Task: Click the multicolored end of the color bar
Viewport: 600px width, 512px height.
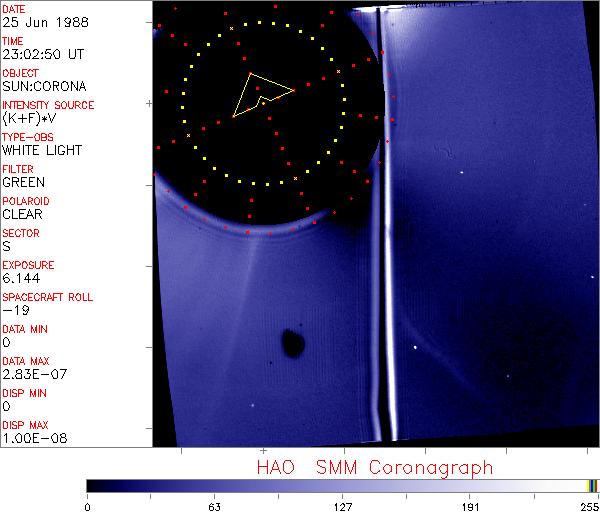Action: 592,485
